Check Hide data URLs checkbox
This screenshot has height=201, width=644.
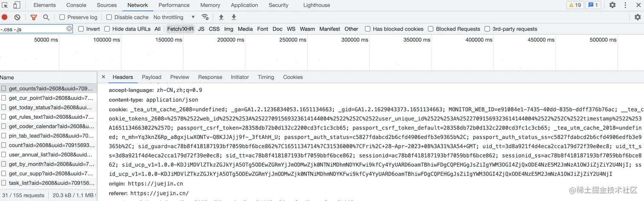(x=107, y=29)
